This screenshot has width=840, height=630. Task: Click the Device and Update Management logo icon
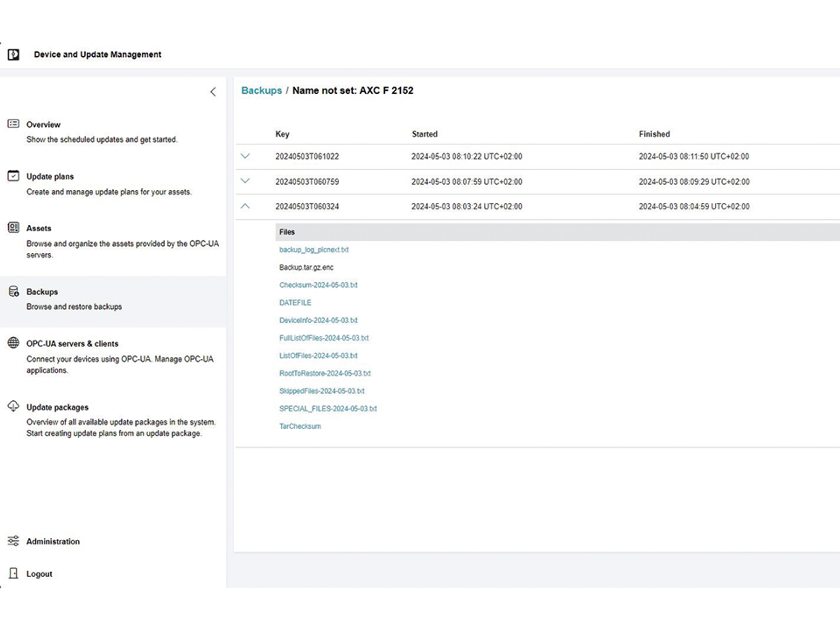click(13, 55)
